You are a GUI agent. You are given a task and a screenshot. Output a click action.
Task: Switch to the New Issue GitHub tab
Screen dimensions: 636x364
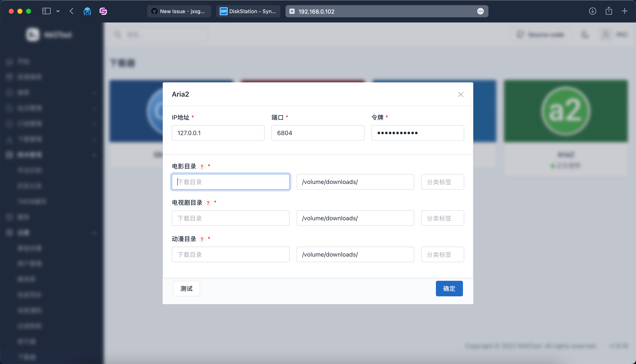tap(179, 11)
